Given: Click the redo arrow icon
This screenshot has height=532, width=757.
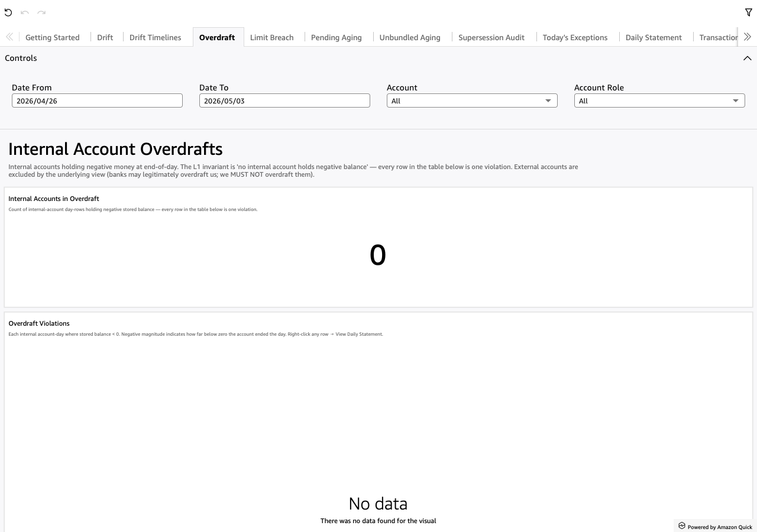Looking at the screenshot, I should point(41,12).
